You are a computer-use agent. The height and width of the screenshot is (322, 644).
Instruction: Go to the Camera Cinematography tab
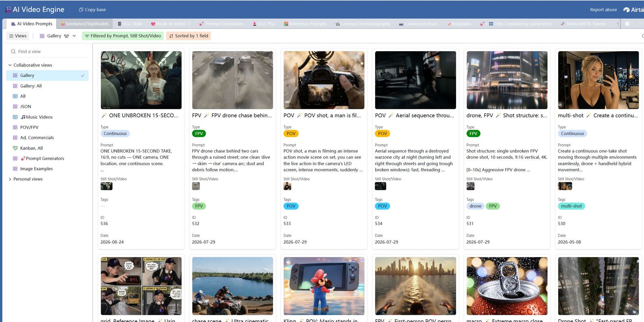coord(363,24)
